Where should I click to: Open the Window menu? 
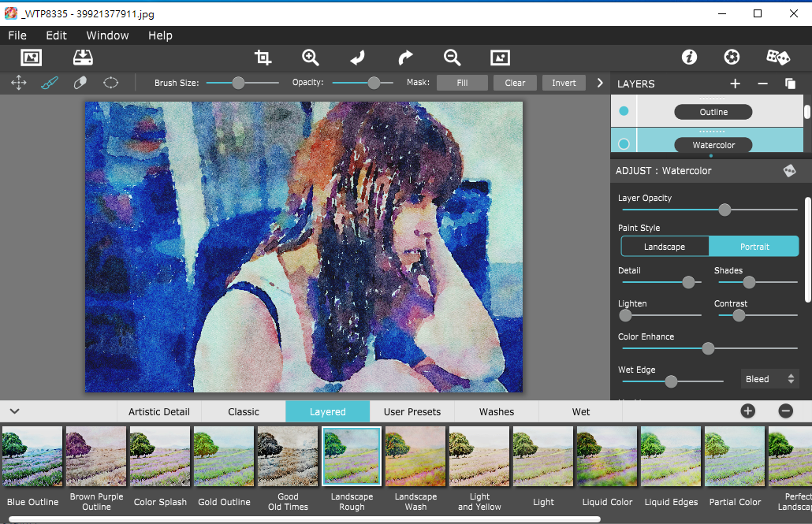[107, 35]
